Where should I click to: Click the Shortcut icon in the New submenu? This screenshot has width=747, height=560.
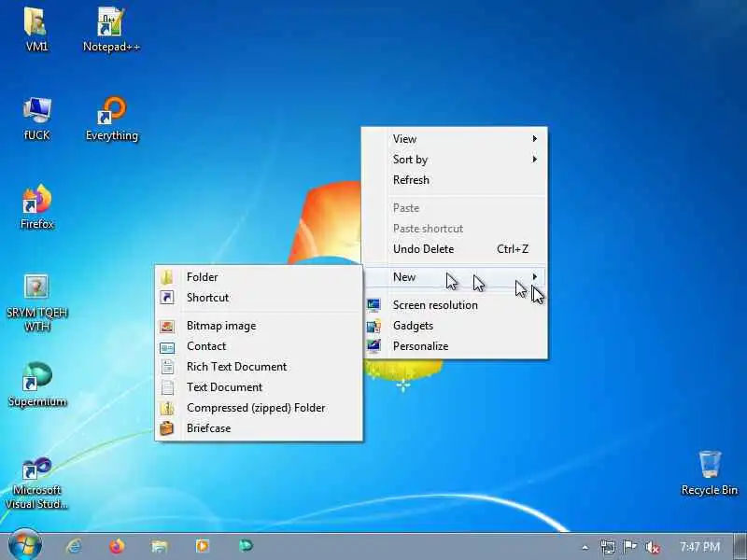[x=167, y=298]
